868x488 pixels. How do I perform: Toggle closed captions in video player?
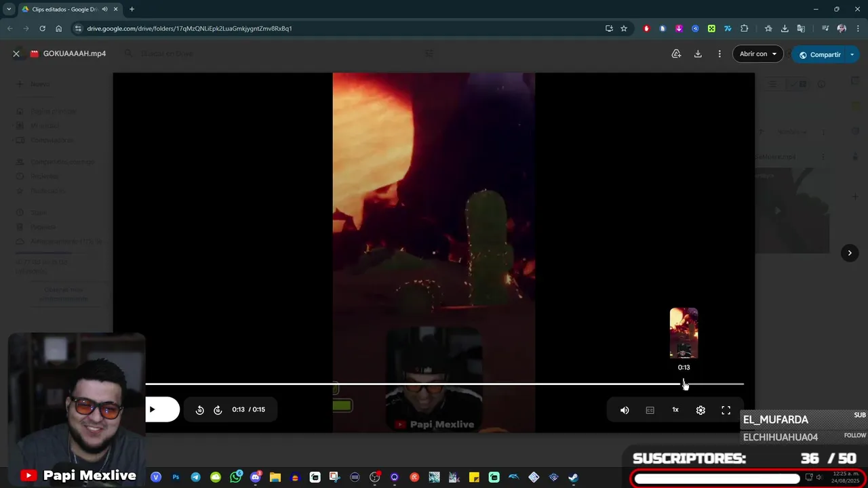coord(650,410)
